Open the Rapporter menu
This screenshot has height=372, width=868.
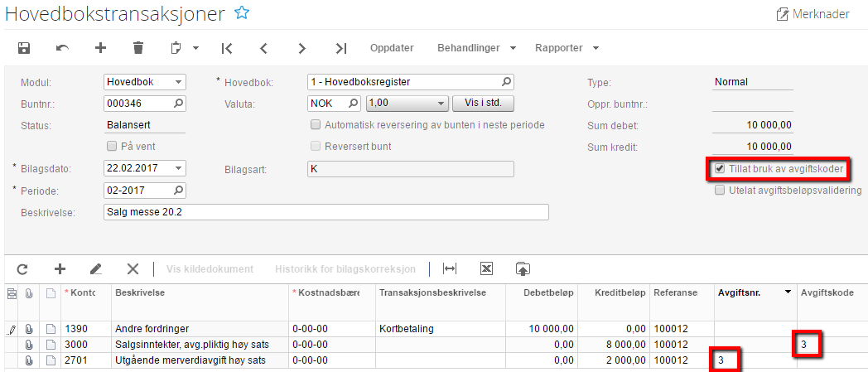567,48
